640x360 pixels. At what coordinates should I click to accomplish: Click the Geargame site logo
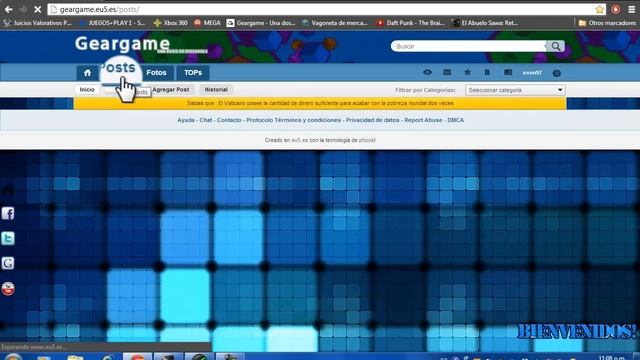[x=122, y=44]
